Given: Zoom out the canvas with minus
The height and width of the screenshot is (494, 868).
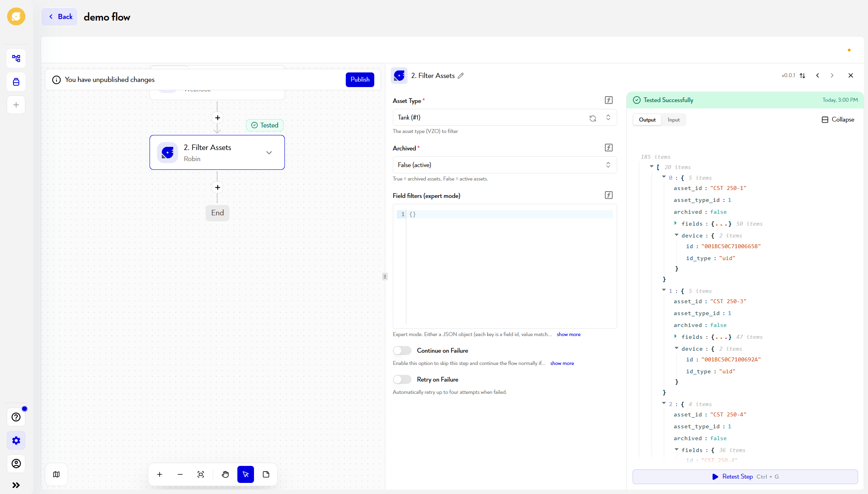Looking at the screenshot, I should (180, 474).
